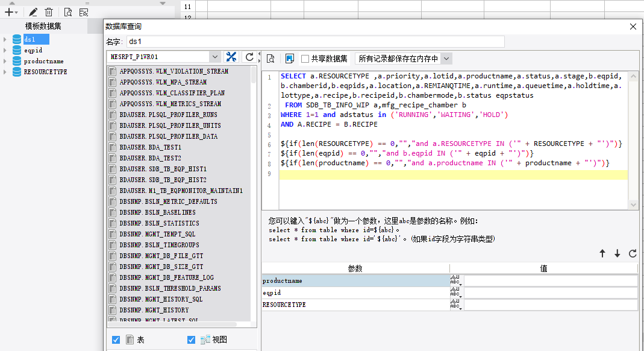The height and width of the screenshot is (351, 644).
Task: Click the blue icon beside the query preview
Action: point(290,58)
